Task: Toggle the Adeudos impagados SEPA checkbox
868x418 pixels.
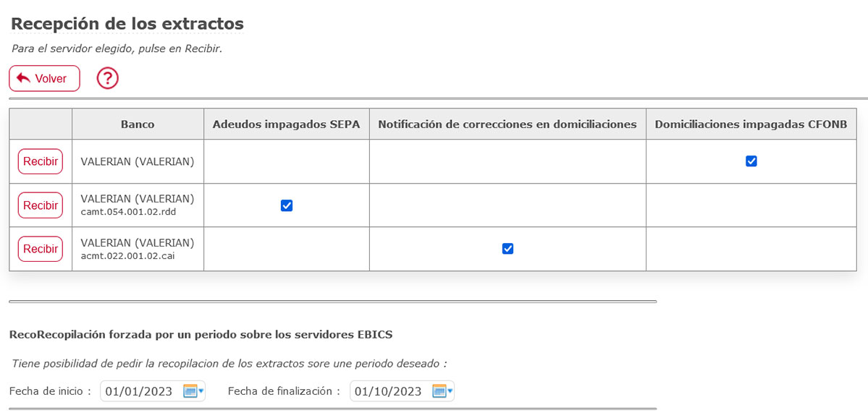Action: (287, 205)
